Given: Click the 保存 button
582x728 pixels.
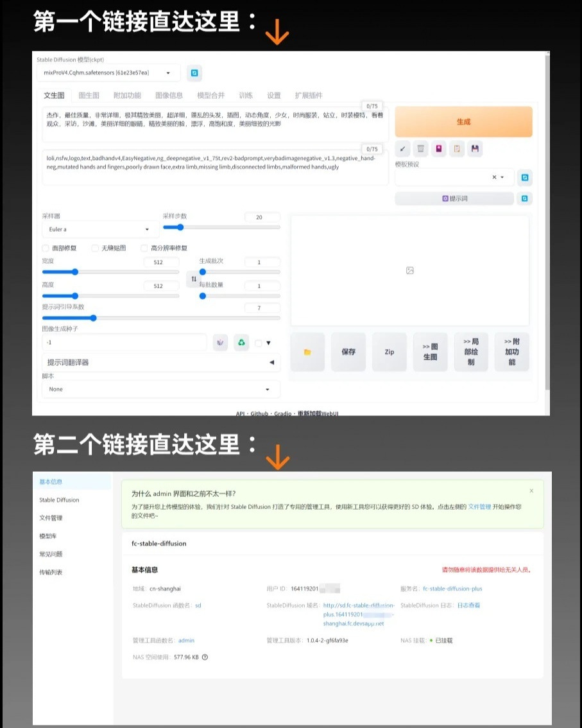Looking at the screenshot, I should coord(348,352).
